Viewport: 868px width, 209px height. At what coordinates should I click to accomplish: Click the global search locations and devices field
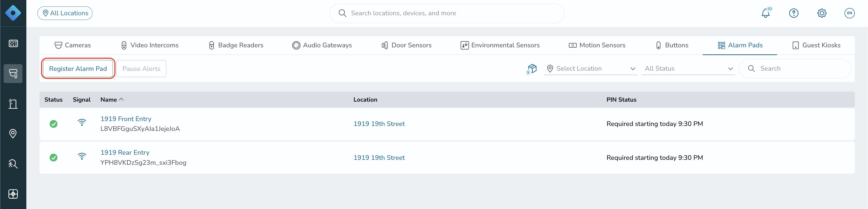447,13
